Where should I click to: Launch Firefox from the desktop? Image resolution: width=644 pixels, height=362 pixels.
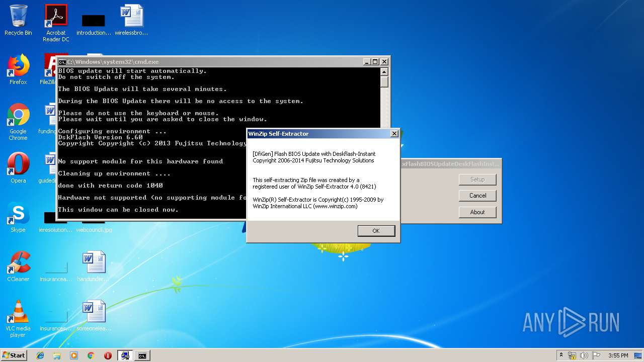(x=18, y=69)
